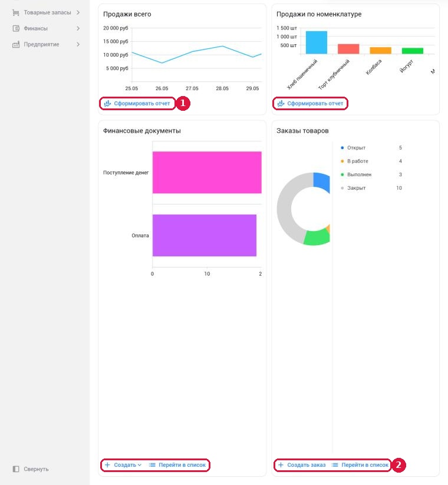Click Создать заказ button

point(302,465)
